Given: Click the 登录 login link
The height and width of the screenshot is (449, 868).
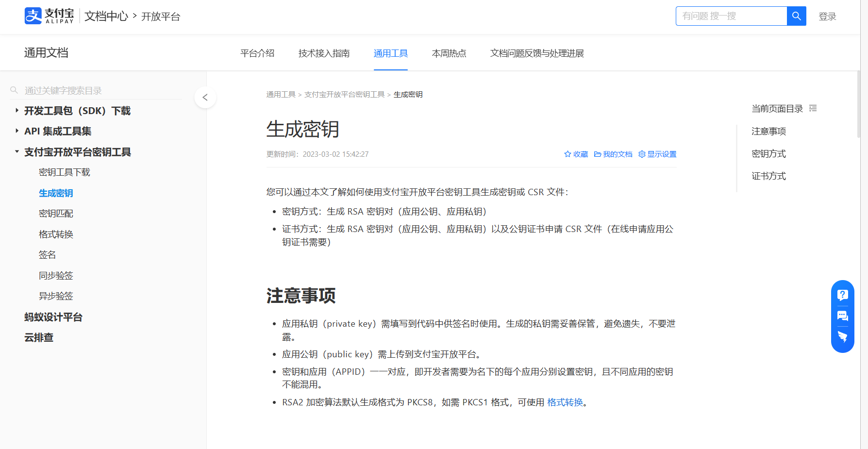Looking at the screenshot, I should pos(827,17).
